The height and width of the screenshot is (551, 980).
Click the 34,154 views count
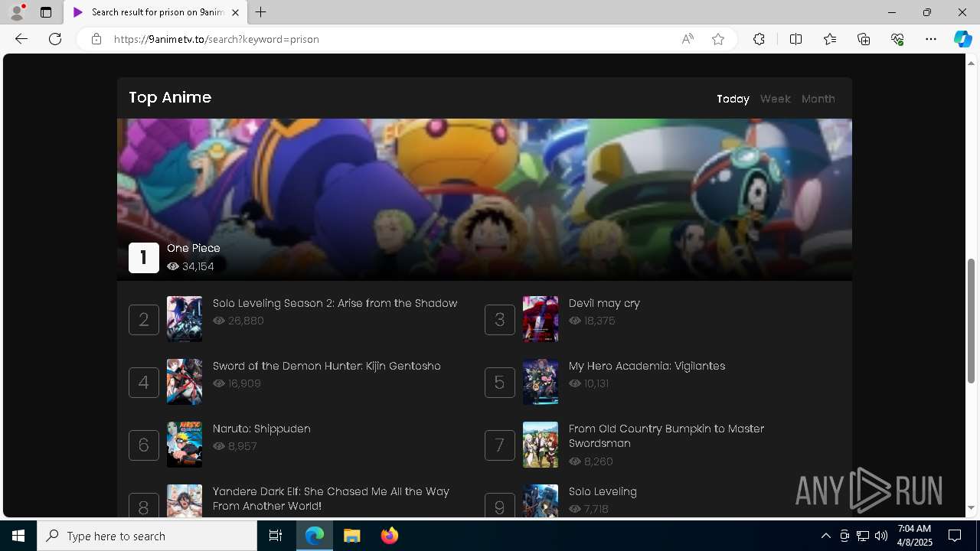coord(191,266)
